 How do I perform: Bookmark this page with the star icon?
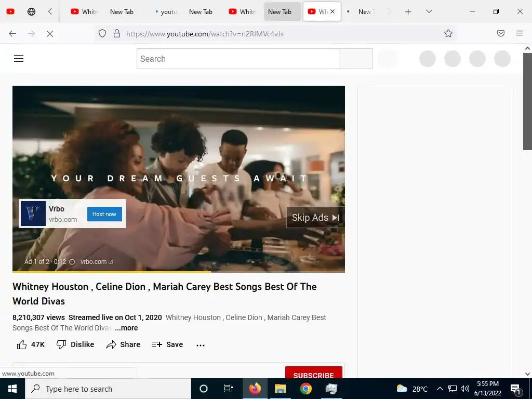448,33
